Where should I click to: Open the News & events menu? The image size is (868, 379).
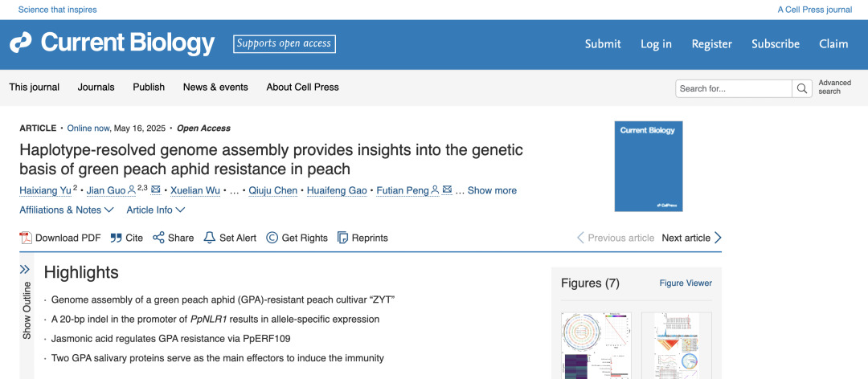pos(215,87)
